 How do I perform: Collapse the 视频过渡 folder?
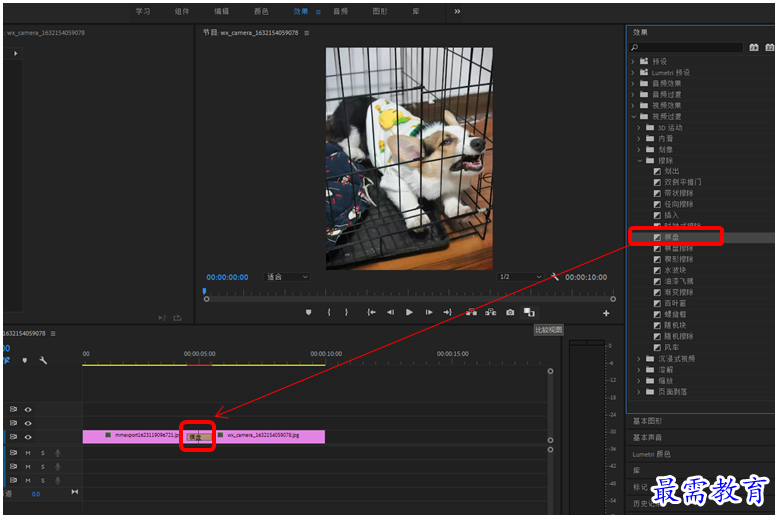[x=633, y=117]
